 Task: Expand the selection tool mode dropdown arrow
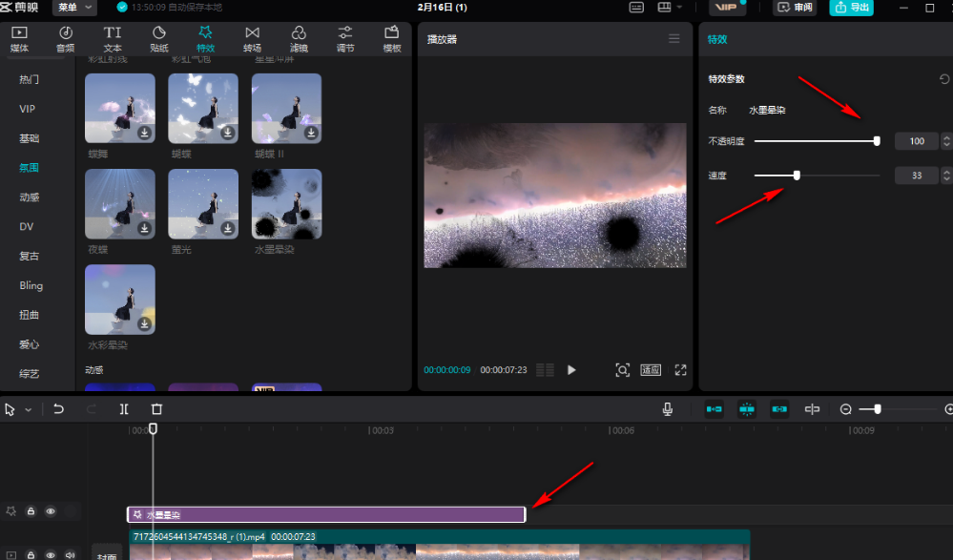pyautogui.click(x=29, y=409)
